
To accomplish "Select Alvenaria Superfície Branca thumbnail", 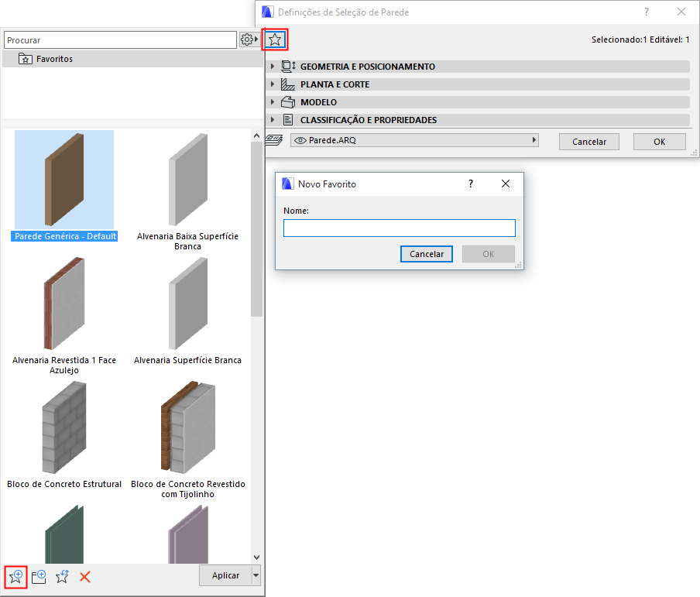I will click(188, 304).
